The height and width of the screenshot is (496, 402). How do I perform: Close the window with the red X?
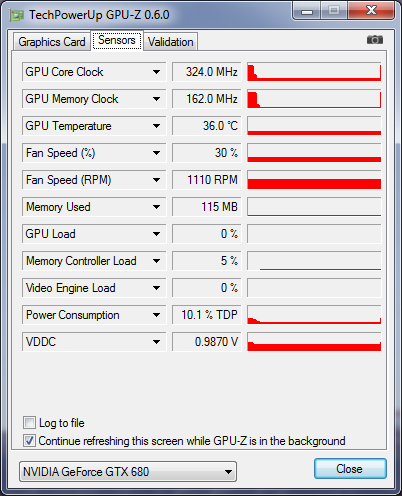click(x=371, y=11)
